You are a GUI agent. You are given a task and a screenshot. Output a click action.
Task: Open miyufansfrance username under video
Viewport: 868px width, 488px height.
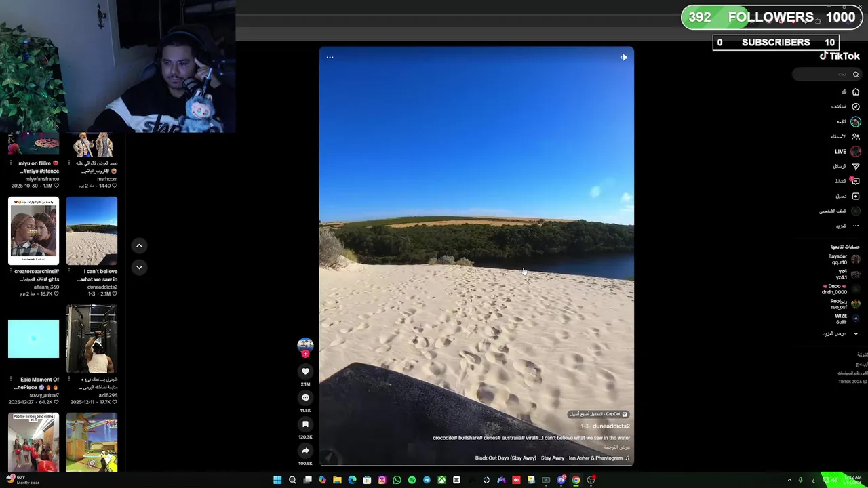(42, 179)
